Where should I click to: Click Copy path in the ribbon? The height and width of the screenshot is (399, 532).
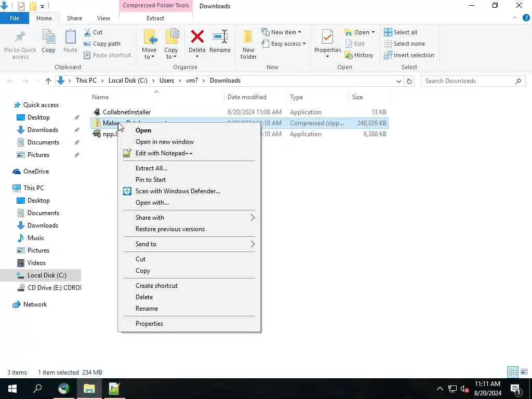tap(102, 44)
